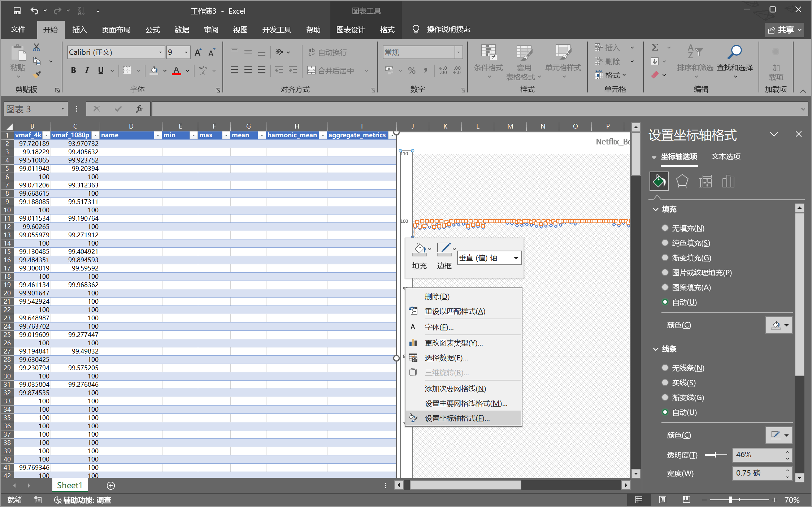Collapse the 填充 section
812x507 pixels.
tap(656, 209)
